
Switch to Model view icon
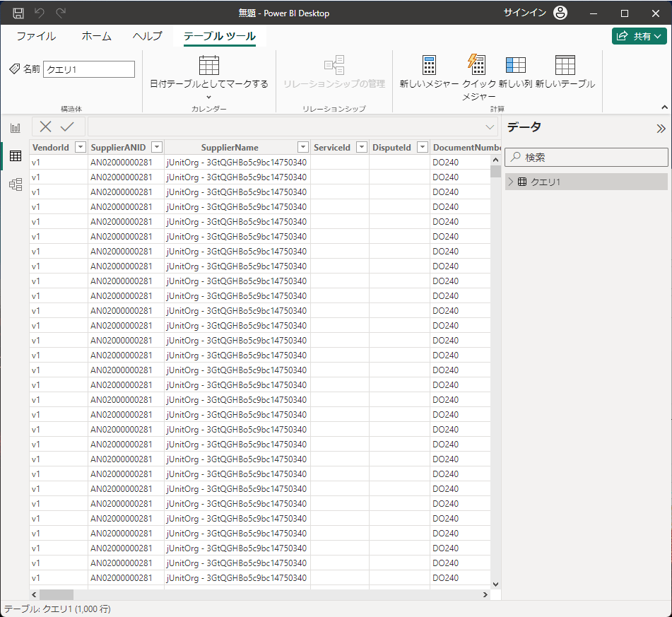click(x=16, y=184)
